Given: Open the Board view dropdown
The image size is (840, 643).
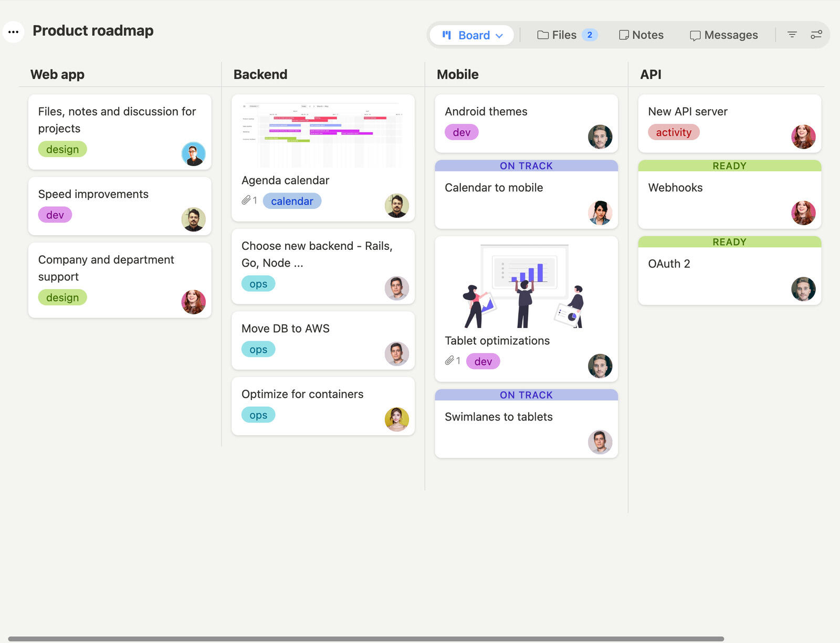Looking at the screenshot, I should point(471,35).
